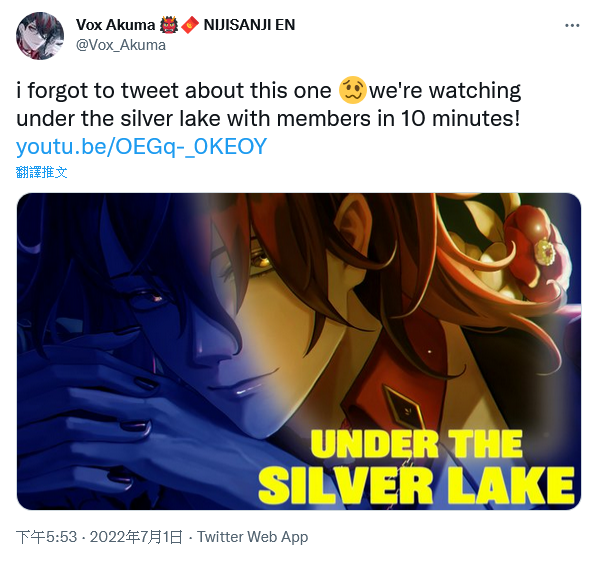Click the red ogre mask emoji
The height and width of the screenshot is (563, 598).
pyautogui.click(x=169, y=25)
